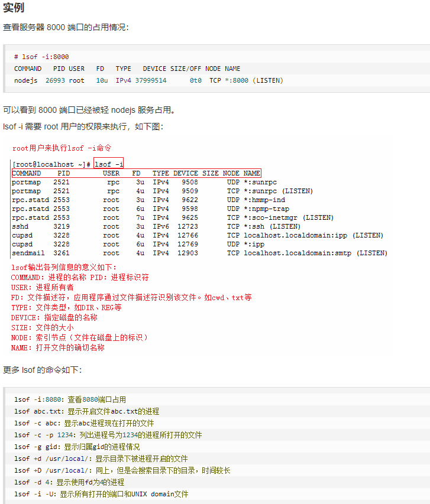Click the "cupsd 3228 root 6u" row
Screen dimensions: 430x504
pos(138,244)
